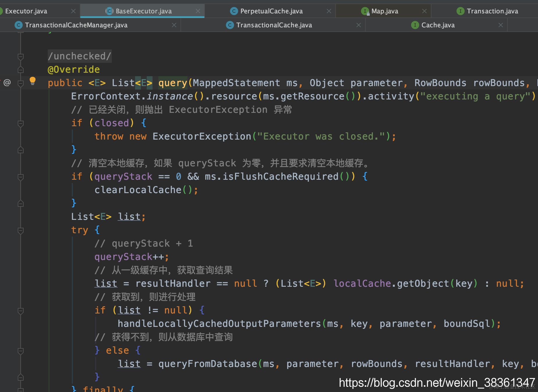Collapse the 'if (closed)' block

tap(21, 124)
